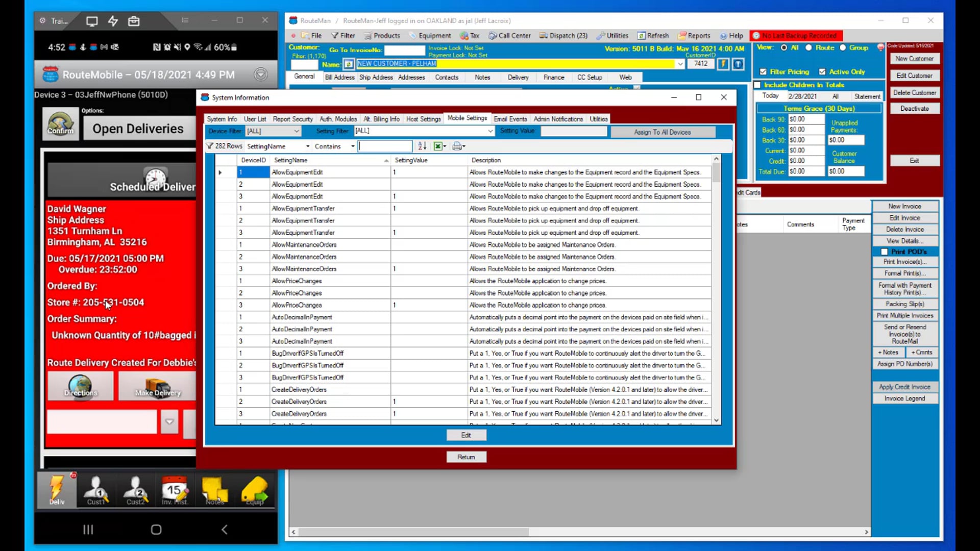
Task: Click the refresh icon beside the Name label
Action: pos(348,64)
